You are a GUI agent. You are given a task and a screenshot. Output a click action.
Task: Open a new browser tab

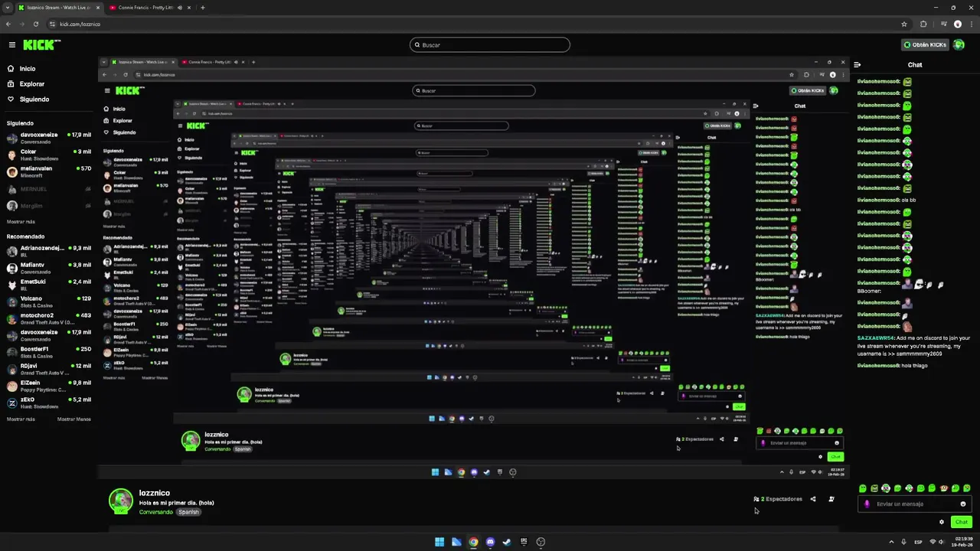click(x=203, y=8)
